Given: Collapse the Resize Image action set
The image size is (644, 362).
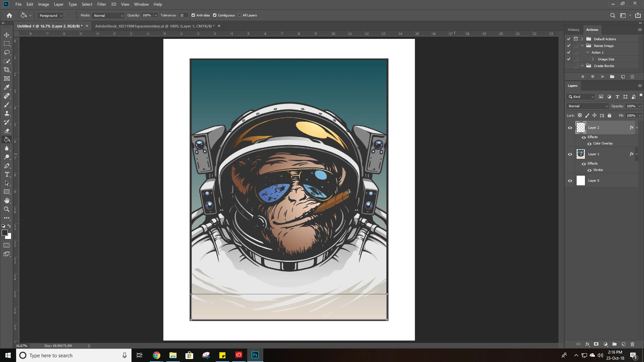Looking at the screenshot, I should pyautogui.click(x=583, y=46).
